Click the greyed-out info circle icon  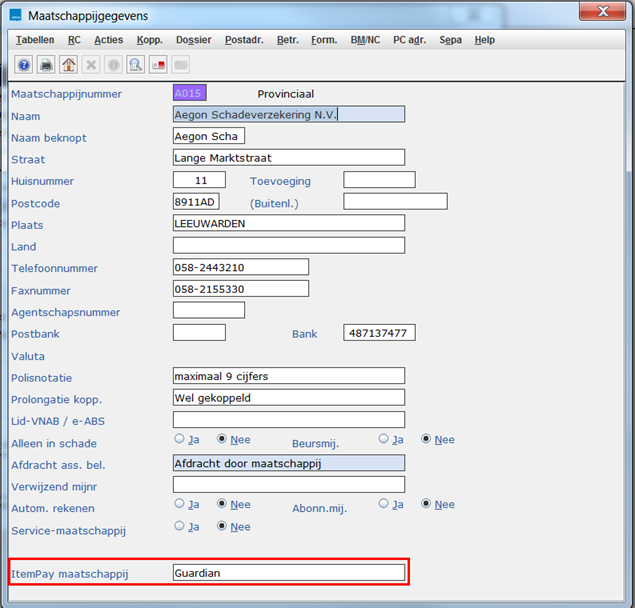(113, 65)
